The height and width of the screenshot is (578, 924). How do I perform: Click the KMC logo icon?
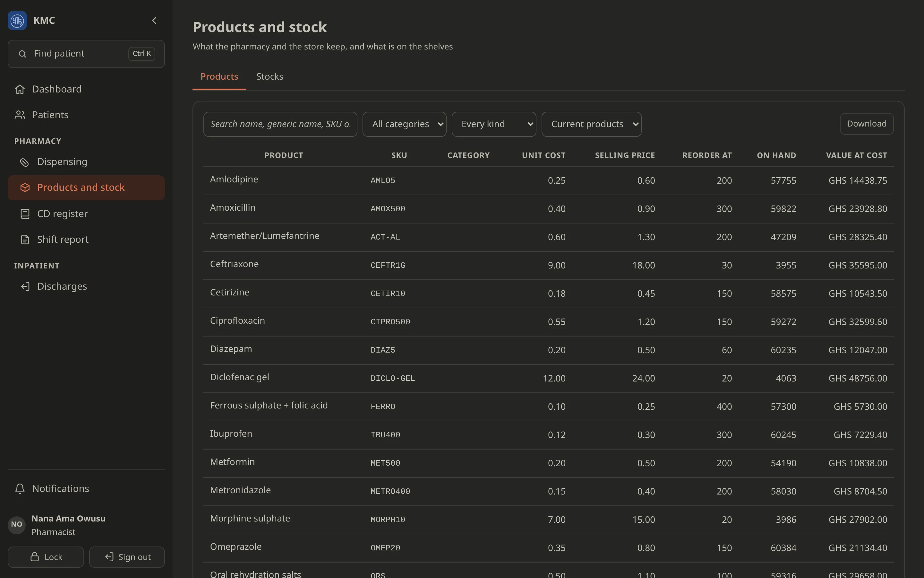[x=17, y=21]
